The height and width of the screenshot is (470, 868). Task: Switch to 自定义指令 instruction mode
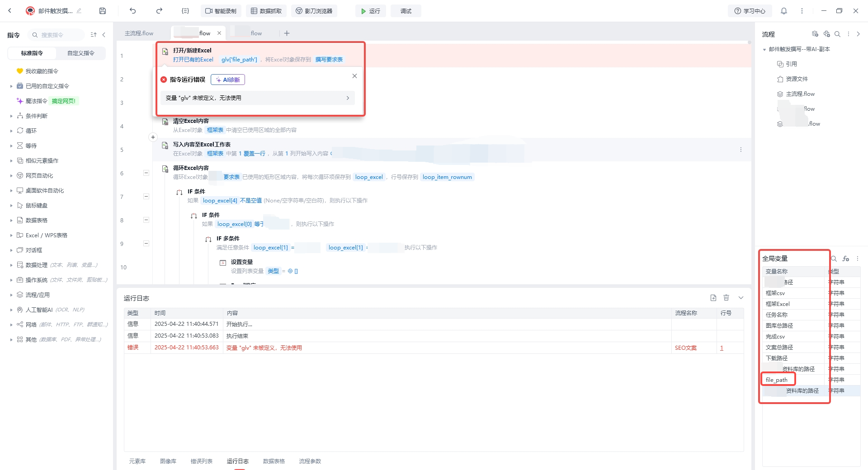[x=81, y=53]
